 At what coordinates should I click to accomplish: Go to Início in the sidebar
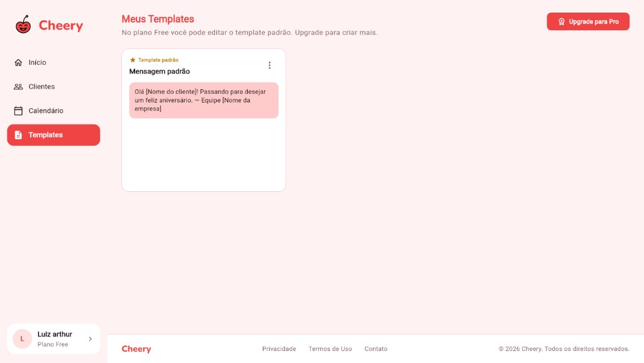[53, 62]
